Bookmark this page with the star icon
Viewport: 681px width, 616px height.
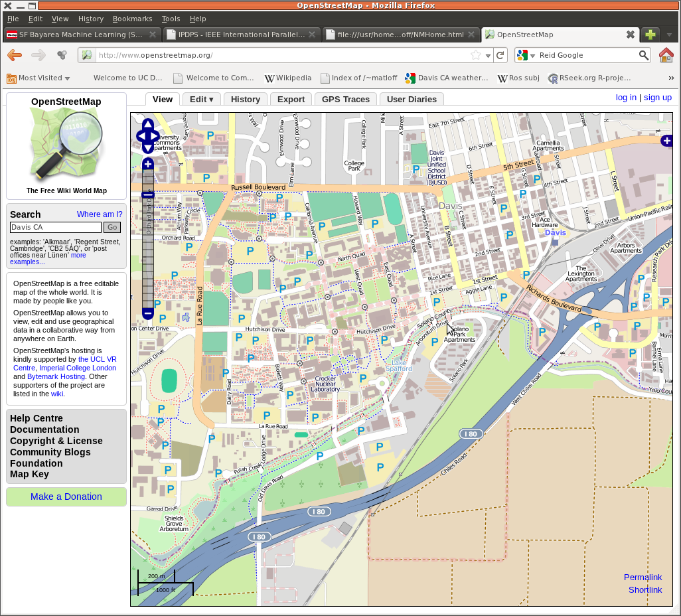tap(475, 56)
